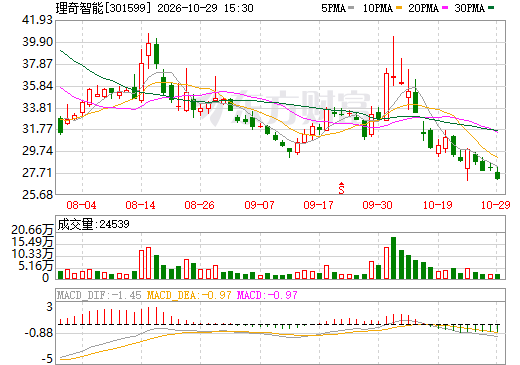Screen dimensions: 520x365
Task: Select the 10PMA legend label
Action: point(378,8)
